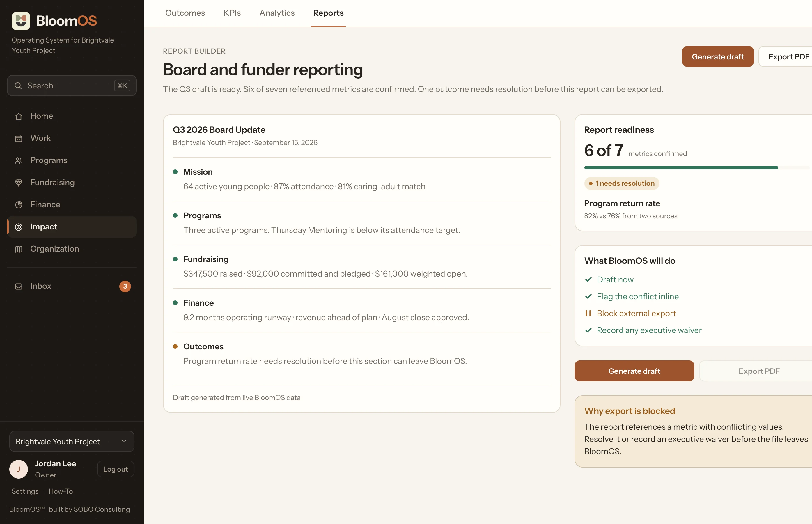Viewport: 812px width, 524px height.
Task: Click the Organization map icon
Action: (19, 249)
